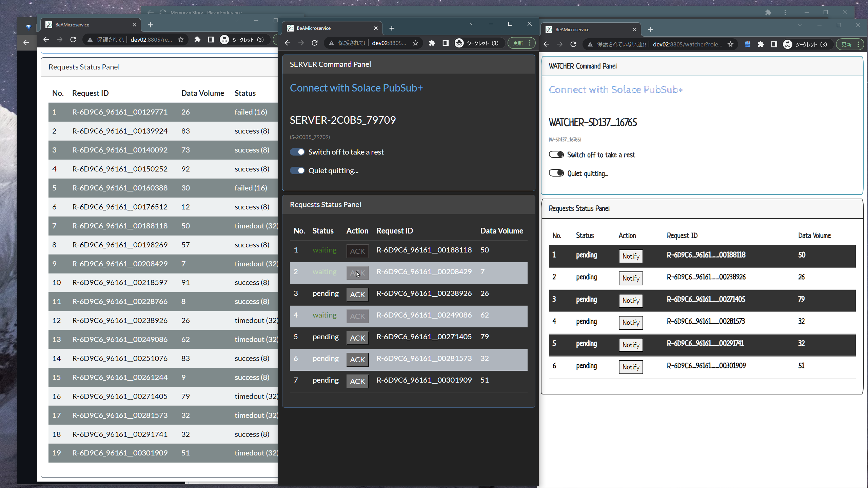Bookmark the watcher page via star icon
This screenshot has height=488, width=868.
(x=731, y=44)
